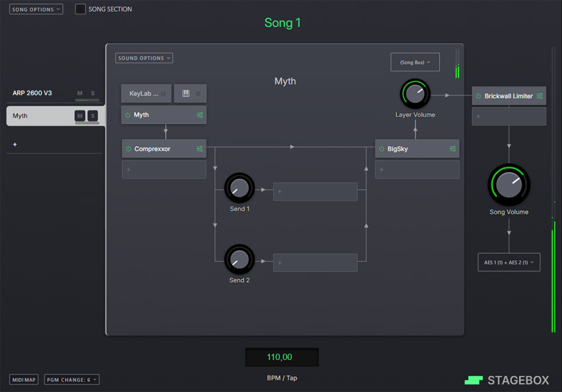
Task: Open AES 1 + AES 2 output dropdown
Action: point(509,262)
